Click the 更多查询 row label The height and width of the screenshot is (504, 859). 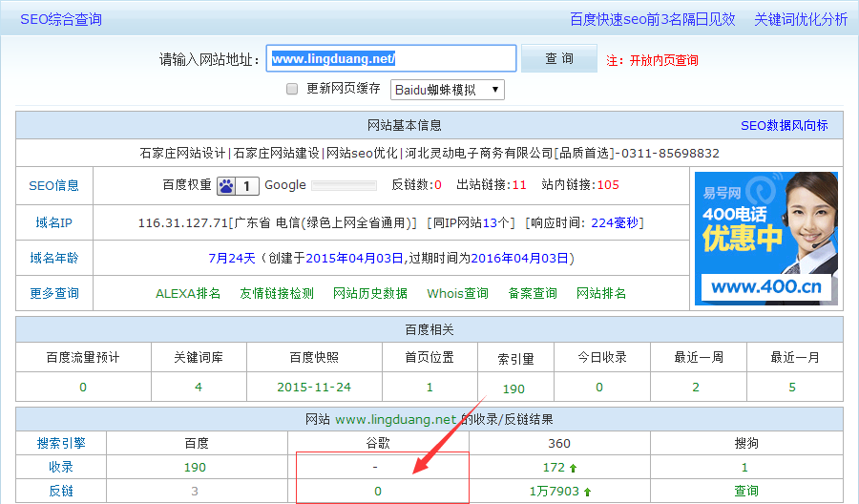coord(53,293)
